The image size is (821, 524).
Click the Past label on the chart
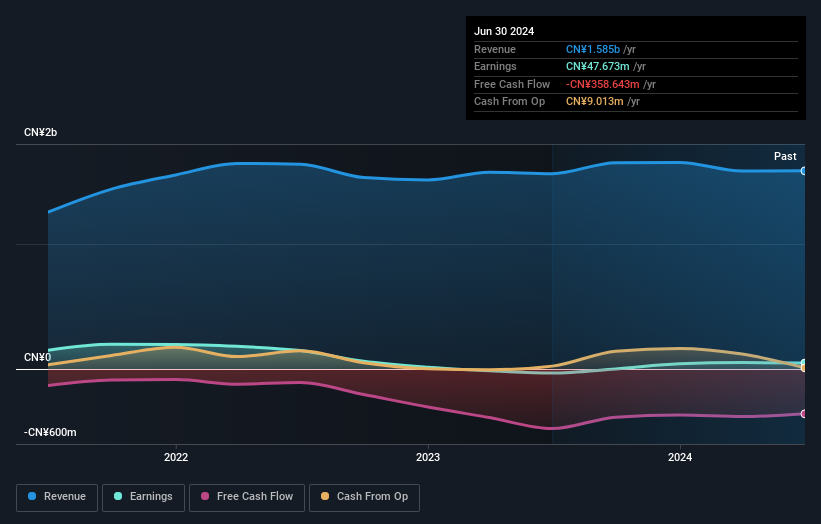tap(785, 156)
